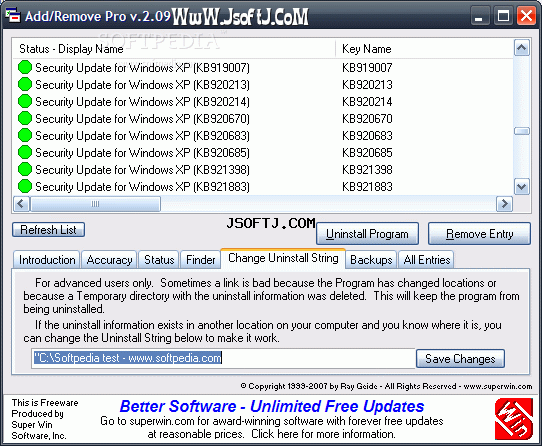
Task: Select Security Update for Windows XP (KB920670) row
Action: point(263,118)
